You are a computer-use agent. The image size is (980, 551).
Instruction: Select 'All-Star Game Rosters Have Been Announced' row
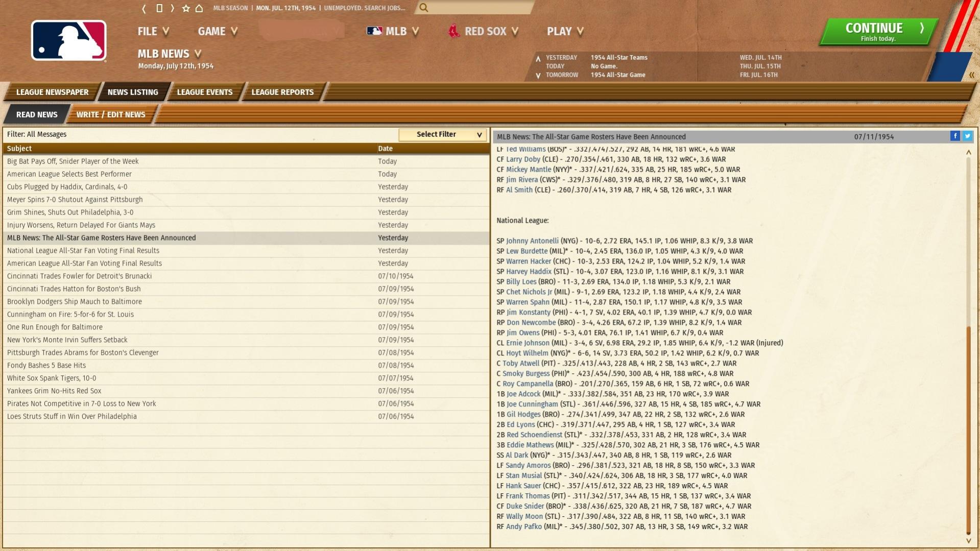246,238
